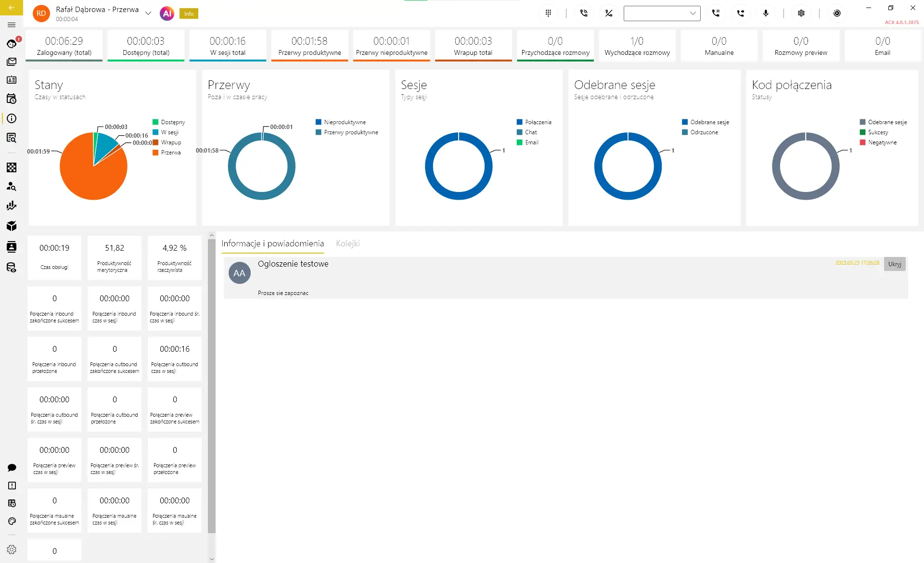Viewport: 924px width, 563px height.
Task: Click the hang up call icon
Action: 609,13
